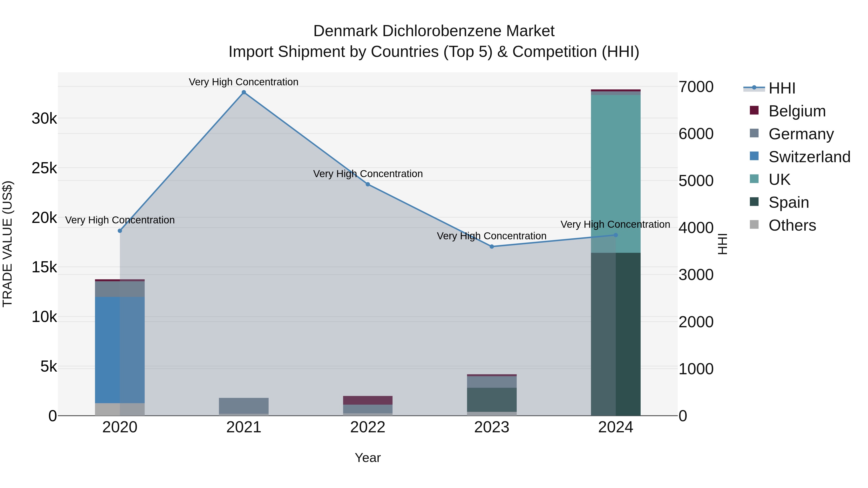Click the UK segment of the 2024 bar
Viewport: 868px width, 488px height.
coord(616,174)
